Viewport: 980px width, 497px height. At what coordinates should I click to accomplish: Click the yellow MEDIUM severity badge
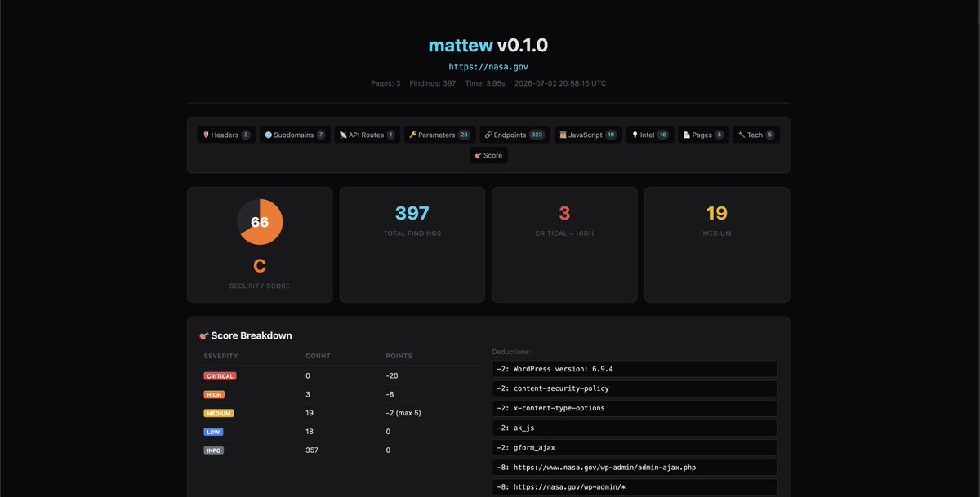(x=217, y=413)
